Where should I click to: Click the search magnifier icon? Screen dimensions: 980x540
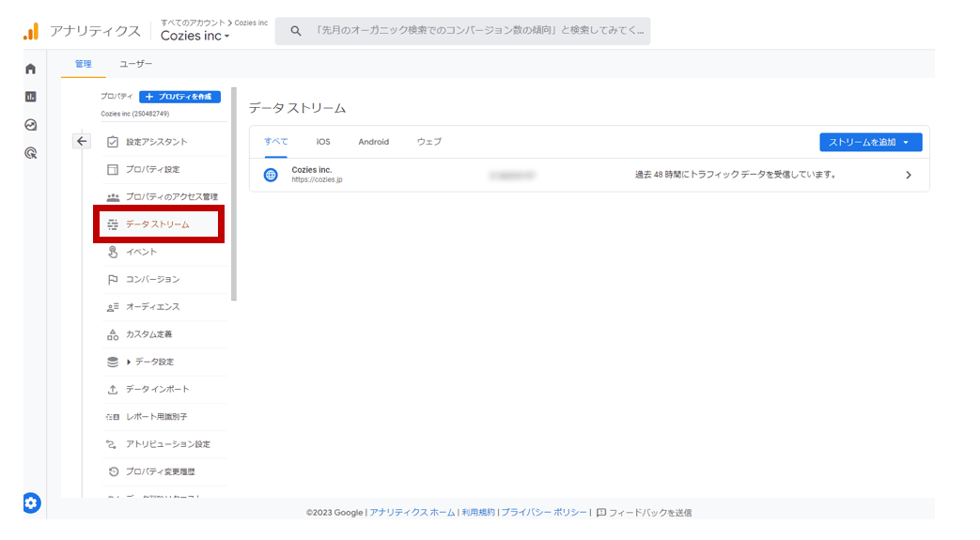[296, 31]
